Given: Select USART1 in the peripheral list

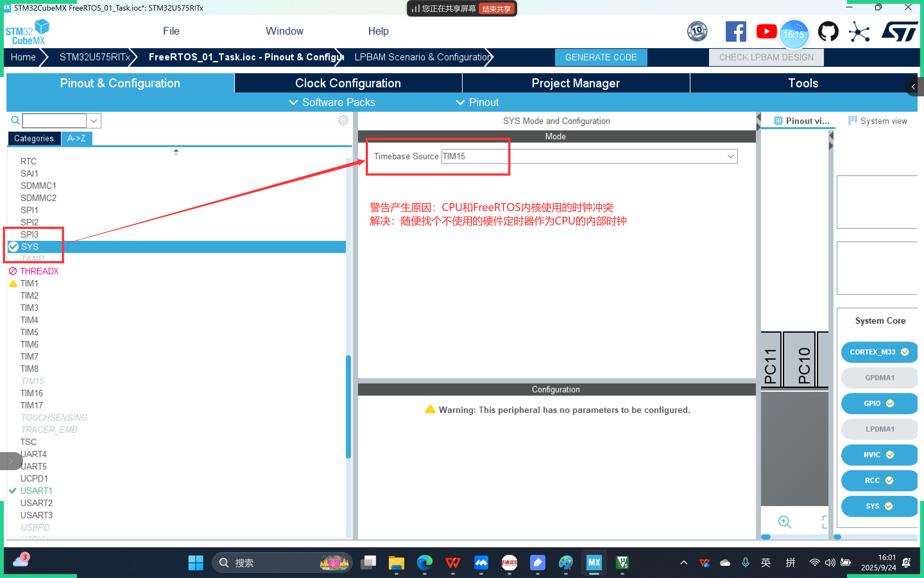Looking at the screenshot, I should coord(36,491).
